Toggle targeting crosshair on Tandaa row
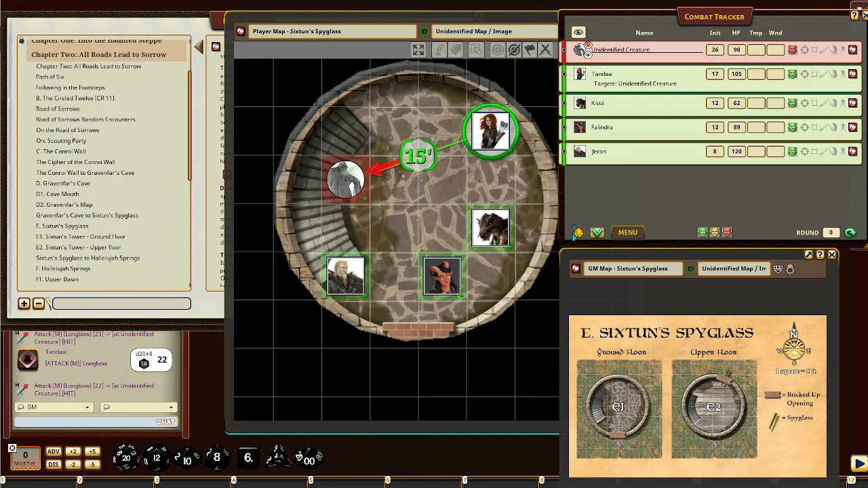868x488 pixels. pos(805,74)
